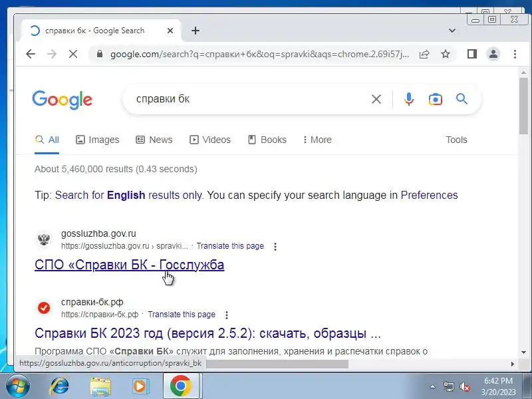
Task: Expand the More search categories menu
Action: coord(317,140)
